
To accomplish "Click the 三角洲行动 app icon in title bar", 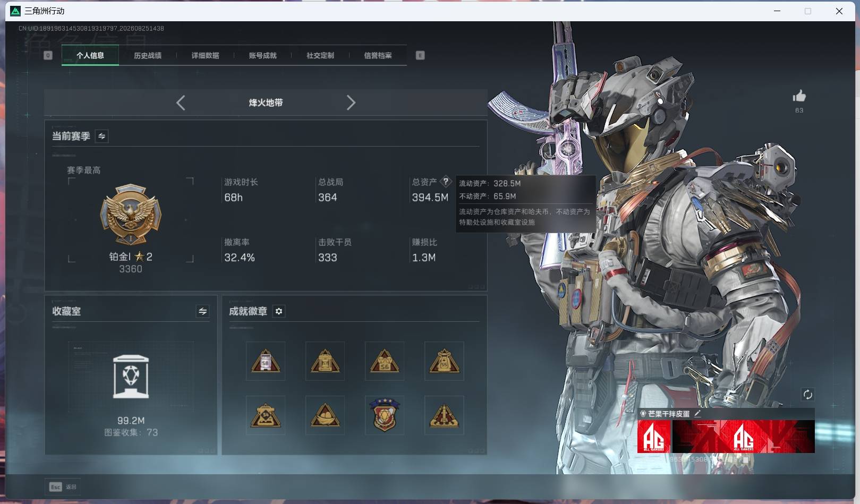I will (15, 11).
